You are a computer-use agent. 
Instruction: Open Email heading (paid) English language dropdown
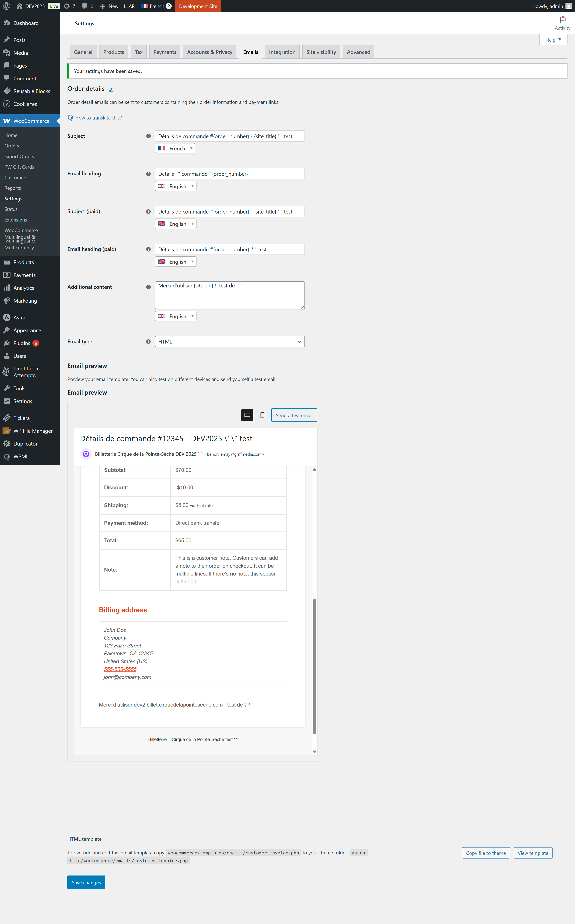tap(176, 262)
